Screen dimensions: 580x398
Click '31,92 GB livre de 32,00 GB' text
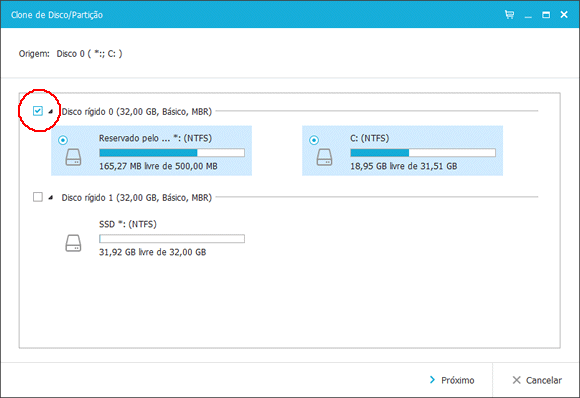[152, 252]
